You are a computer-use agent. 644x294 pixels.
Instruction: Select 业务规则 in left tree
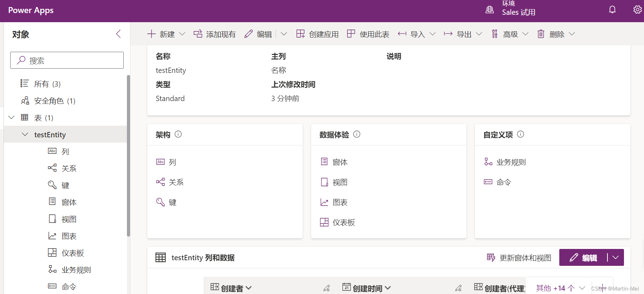pyautogui.click(x=65, y=269)
